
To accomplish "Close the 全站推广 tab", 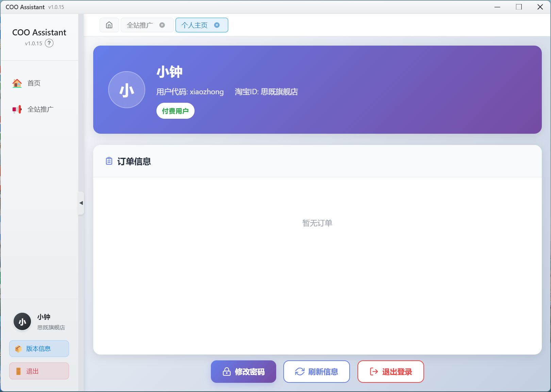I will click(162, 24).
